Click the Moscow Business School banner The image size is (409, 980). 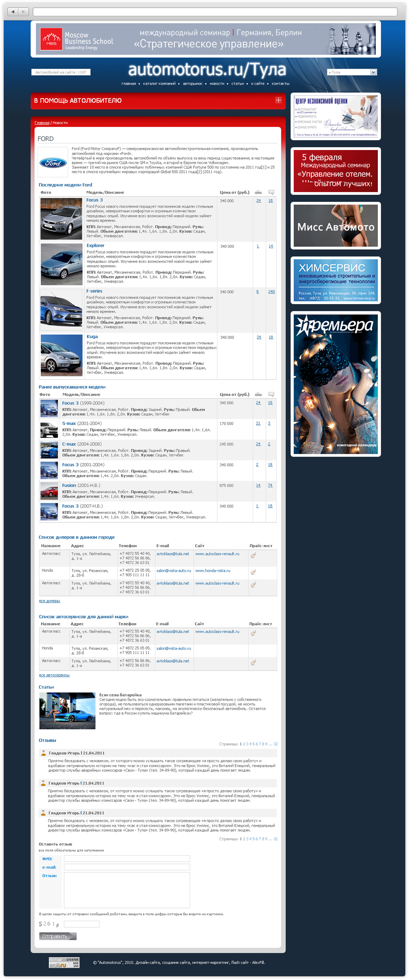(206, 39)
